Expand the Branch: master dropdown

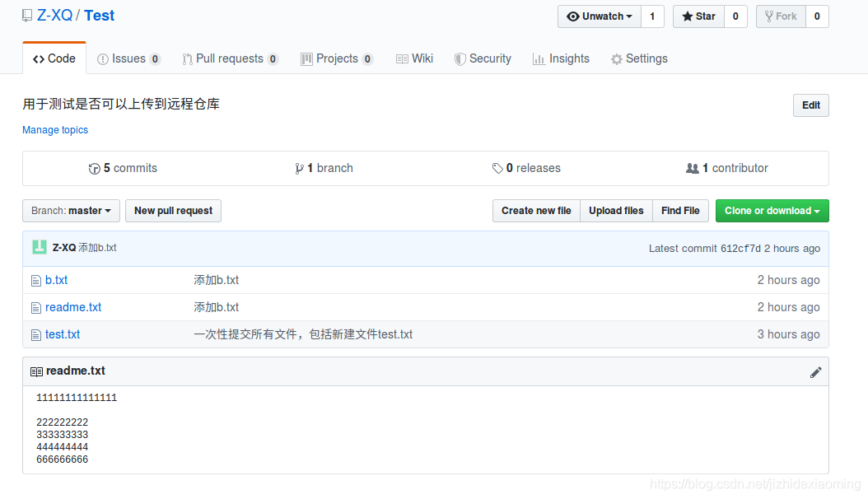(71, 211)
